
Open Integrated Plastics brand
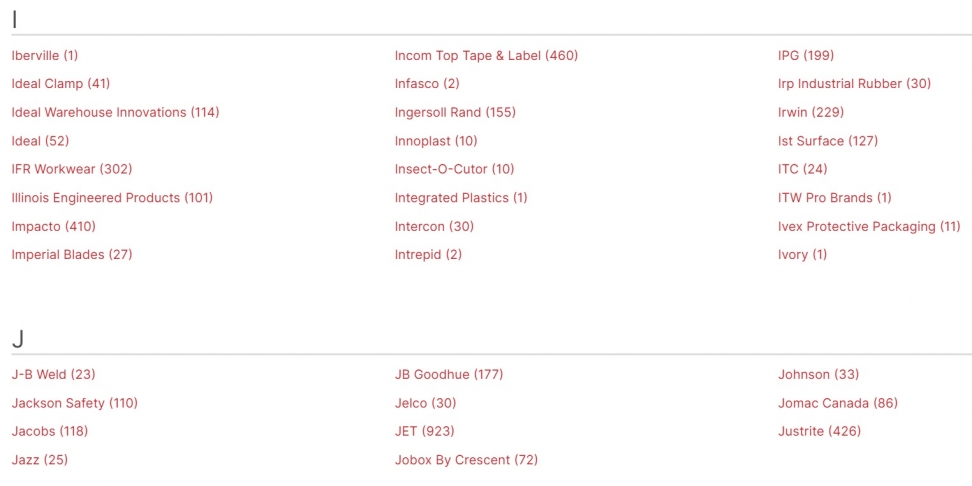pos(461,198)
